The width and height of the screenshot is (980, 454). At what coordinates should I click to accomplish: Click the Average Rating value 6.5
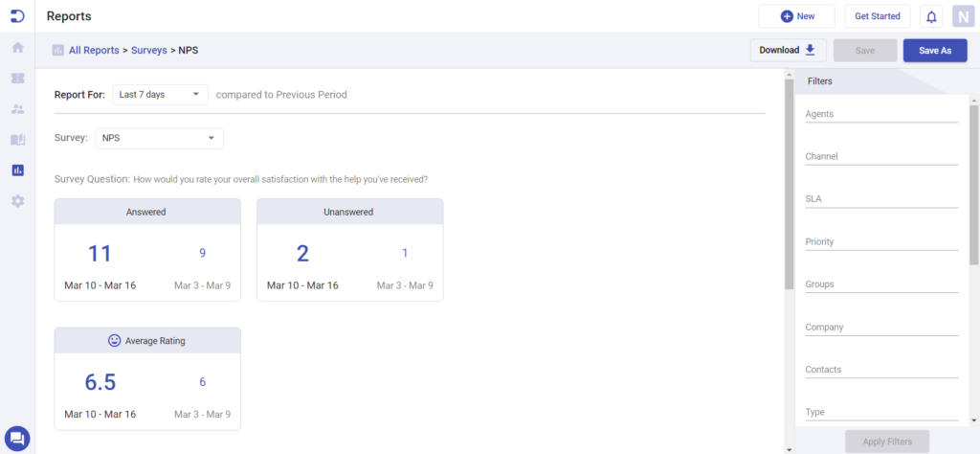tap(100, 382)
